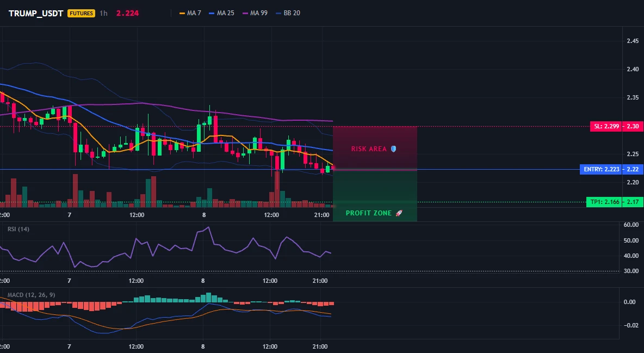This screenshot has height=353, width=644.
Task: Click the MACD (12, 26, 9) indicator title
Action: 31,295
